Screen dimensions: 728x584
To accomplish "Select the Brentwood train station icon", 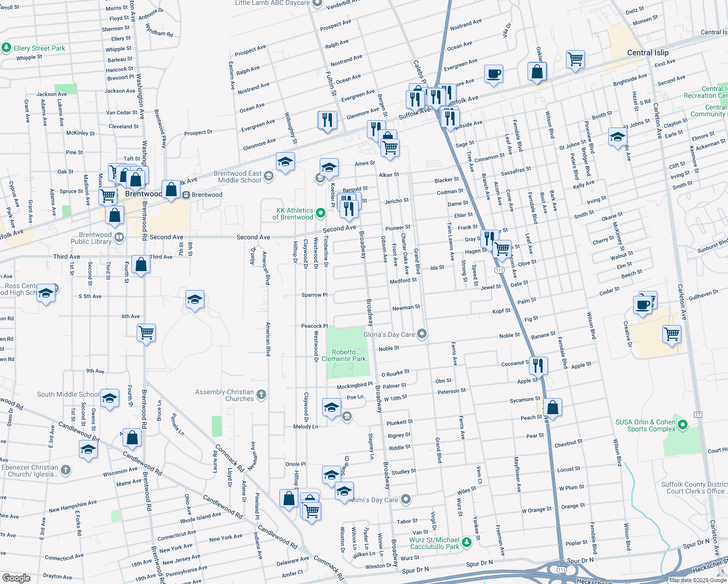I will click(186, 195).
